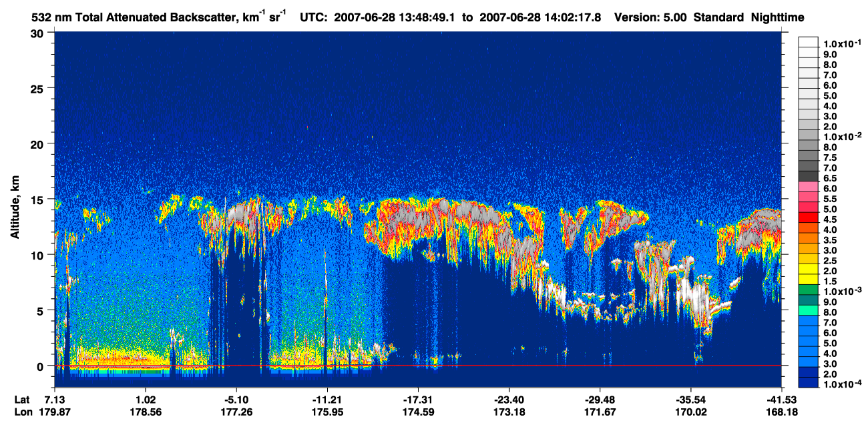
Task: Click the colorbar label 5.5
Action: (x=829, y=199)
